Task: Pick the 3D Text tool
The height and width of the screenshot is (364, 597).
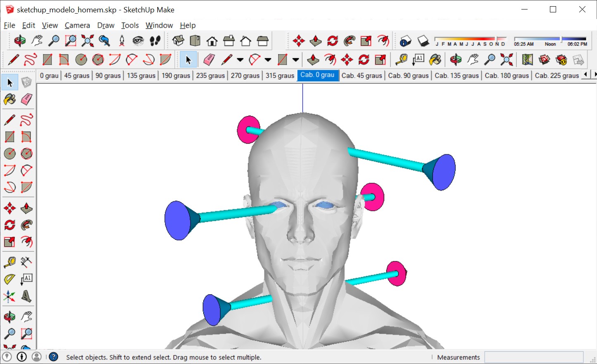Action: pyautogui.click(x=26, y=296)
